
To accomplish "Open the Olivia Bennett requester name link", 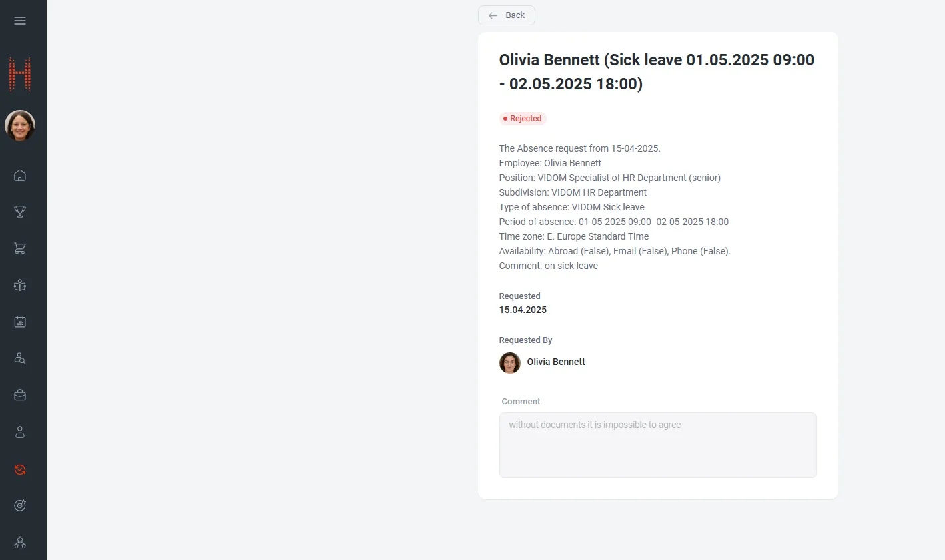I will point(556,362).
